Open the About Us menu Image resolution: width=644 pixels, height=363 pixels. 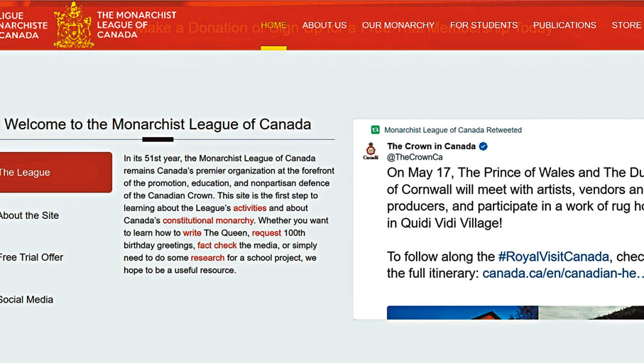click(x=324, y=26)
